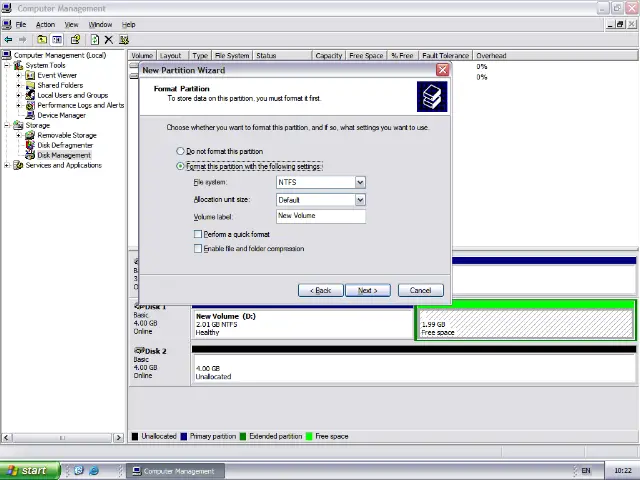
Task: Click the System Tools icon
Action: click(x=18, y=65)
